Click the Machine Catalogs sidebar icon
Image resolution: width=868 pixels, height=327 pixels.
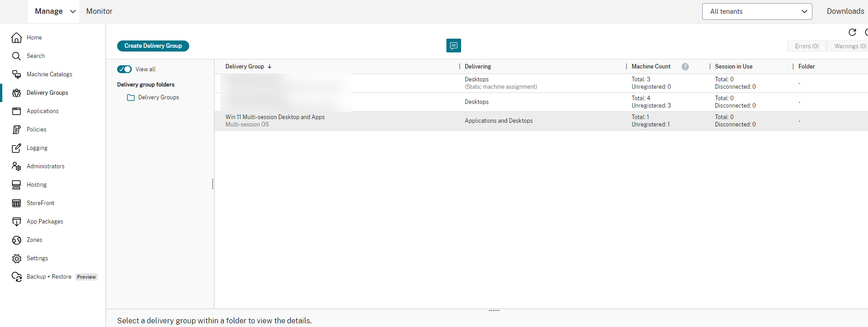pyautogui.click(x=17, y=75)
